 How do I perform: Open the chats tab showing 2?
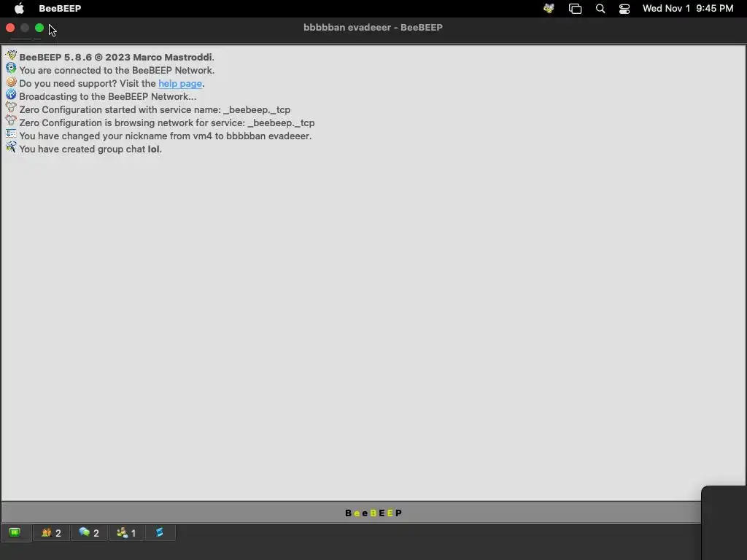(89, 532)
